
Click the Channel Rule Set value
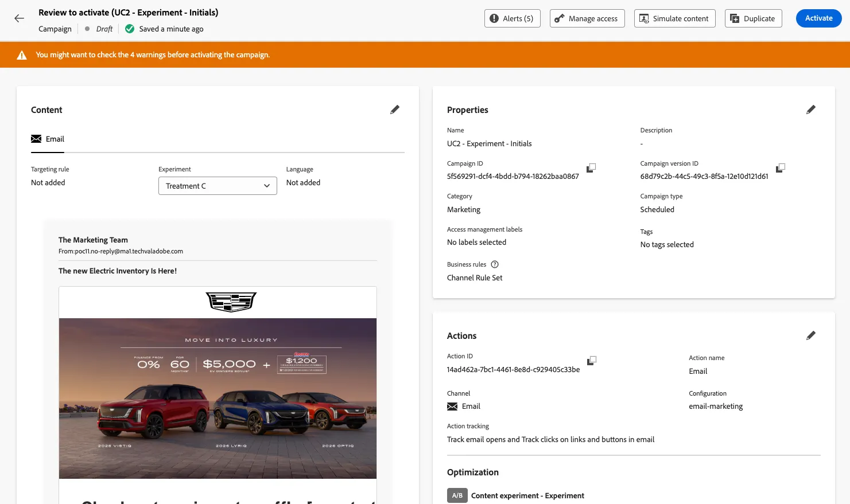tap(475, 278)
